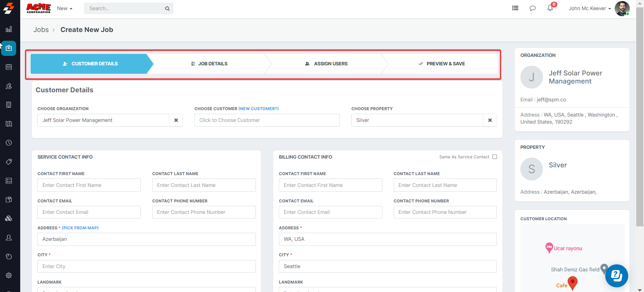Open the bar chart dashboard icon in sidebar
The image size is (644, 292).
click(x=9, y=29)
